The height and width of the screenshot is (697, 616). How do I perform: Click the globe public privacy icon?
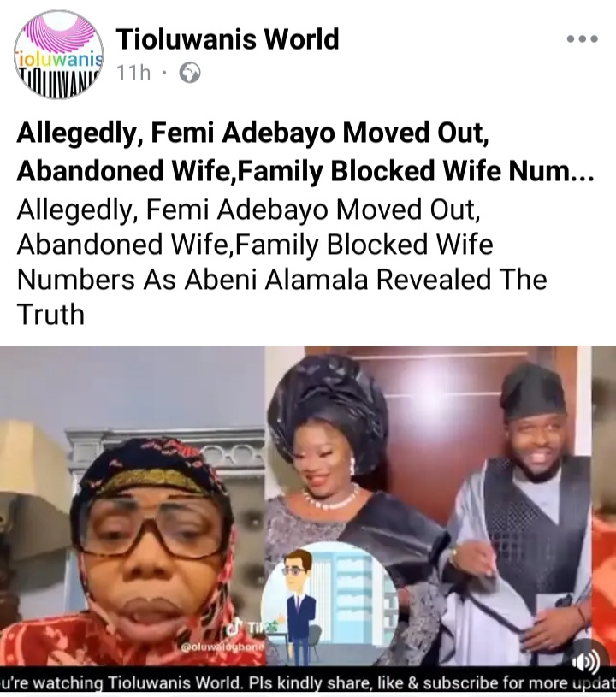(190, 73)
